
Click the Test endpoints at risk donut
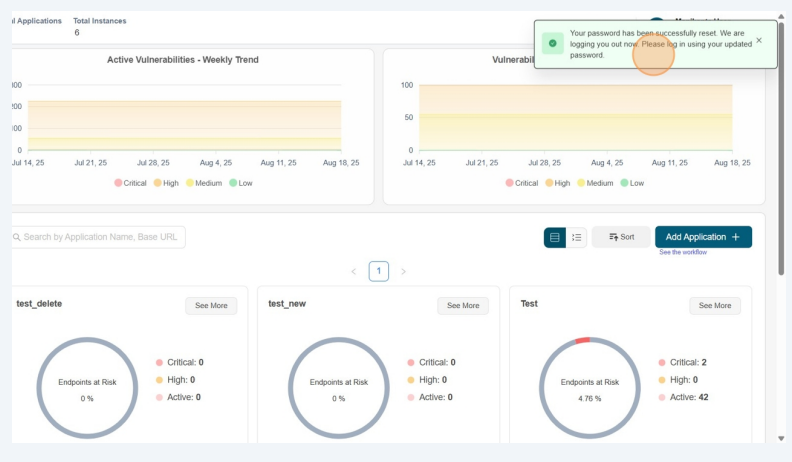(x=589, y=388)
